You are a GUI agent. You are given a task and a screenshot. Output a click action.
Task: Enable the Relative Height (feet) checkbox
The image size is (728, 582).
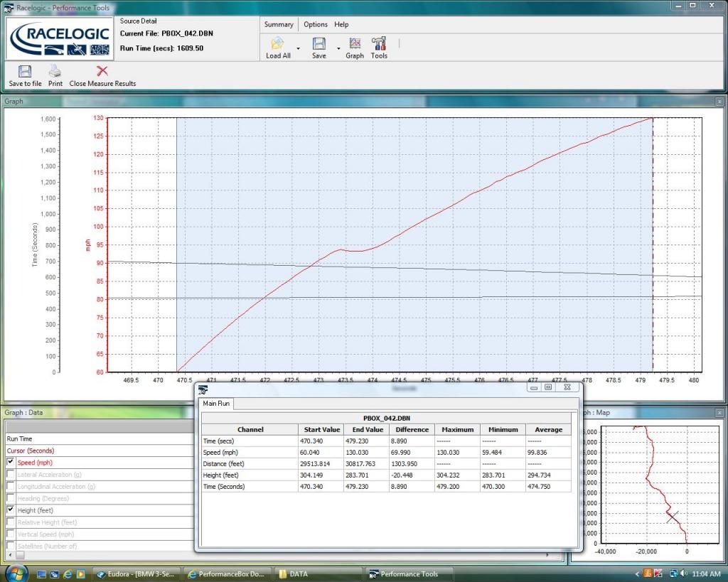coord(10,522)
